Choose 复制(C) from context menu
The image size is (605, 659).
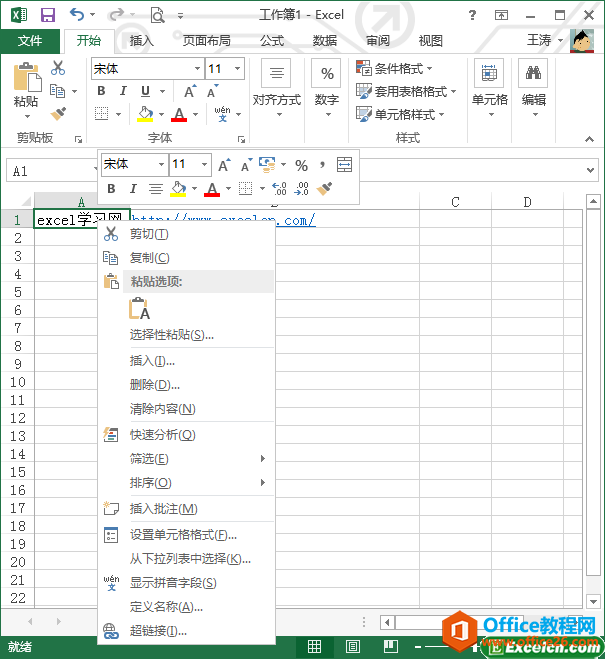click(187, 258)
